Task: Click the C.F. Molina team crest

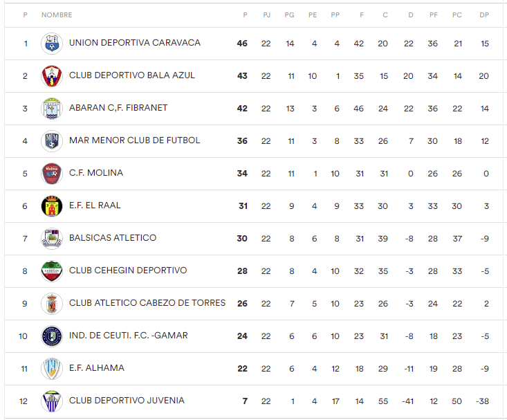Action: point(52,174)
